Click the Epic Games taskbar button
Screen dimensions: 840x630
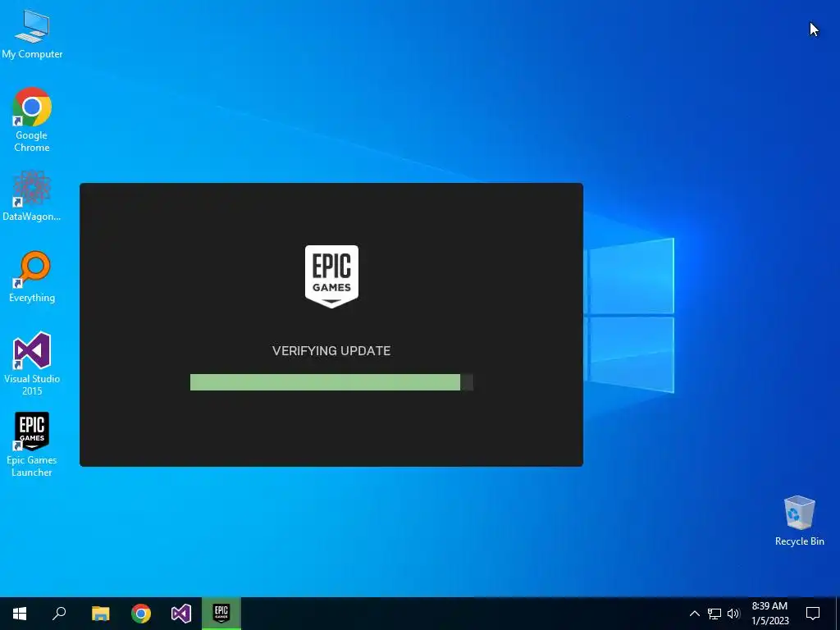point(221,614)
